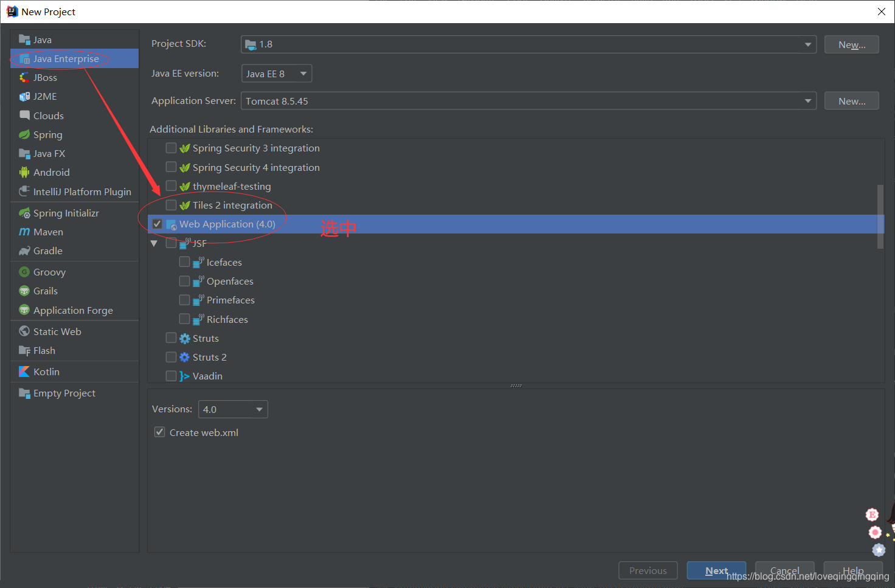Click the Next button
Screen dimensions: 895x588
pyautogui.click(x=716, y=570)
